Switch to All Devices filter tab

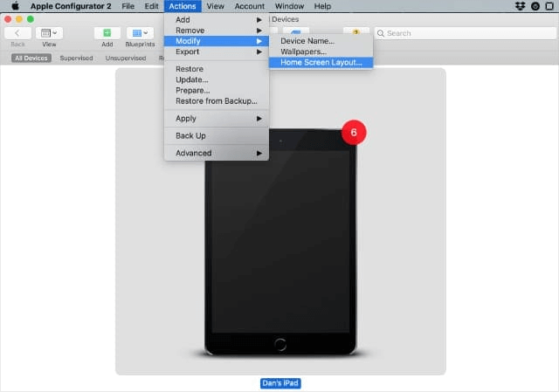[31, 58]
